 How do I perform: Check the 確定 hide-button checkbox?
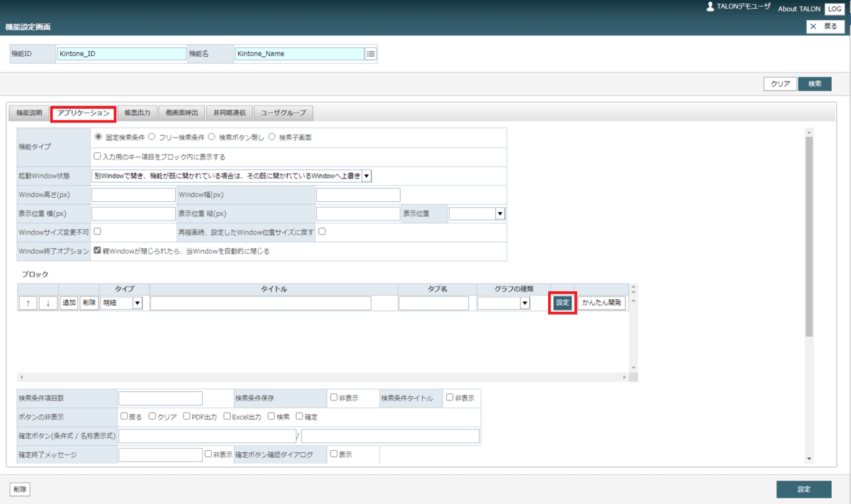299,416
